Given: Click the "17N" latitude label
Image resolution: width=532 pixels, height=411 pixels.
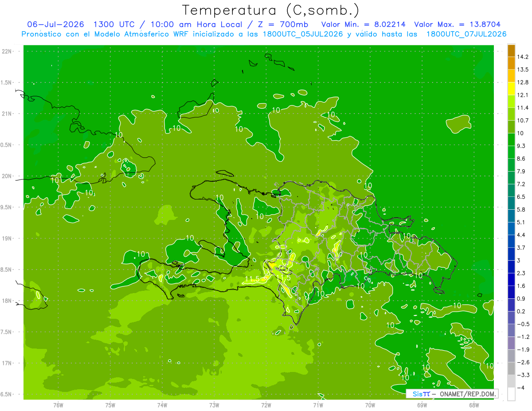Looking at the screenshot, I should [x=6, y=363].
